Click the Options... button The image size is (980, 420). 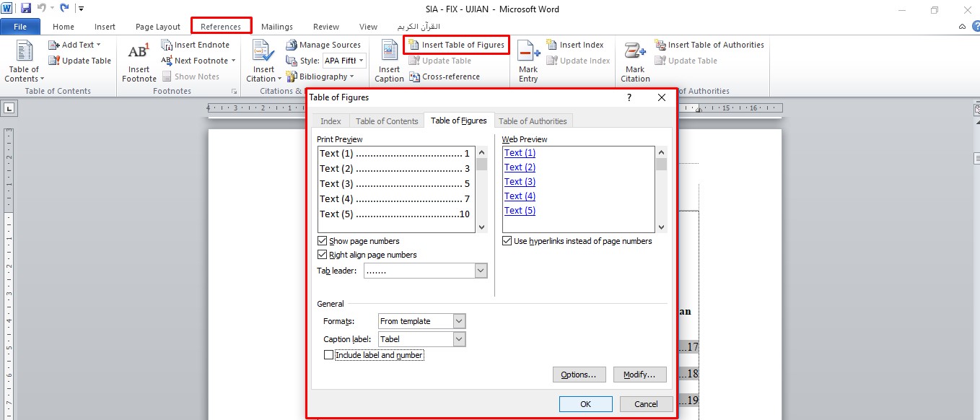click(578, 375)
